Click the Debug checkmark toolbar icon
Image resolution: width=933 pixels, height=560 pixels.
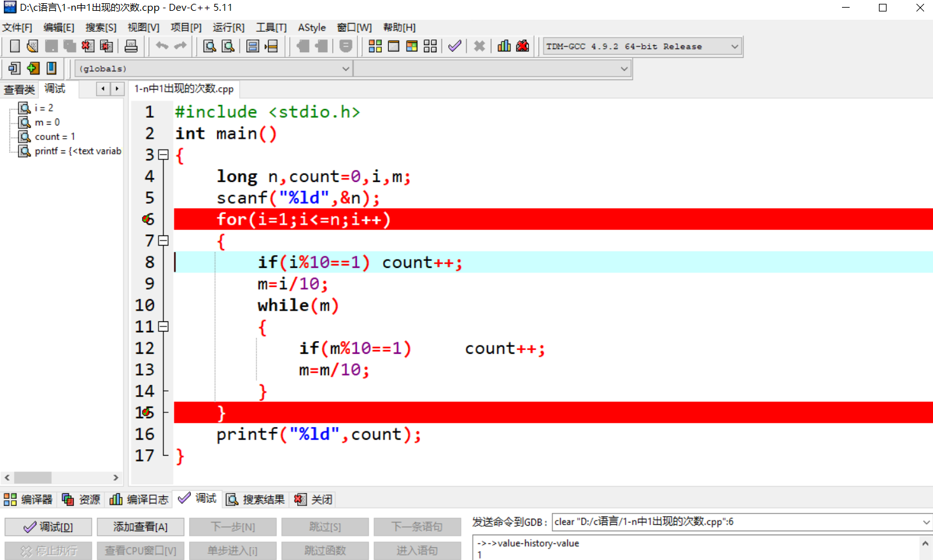(x=454, y=46)
